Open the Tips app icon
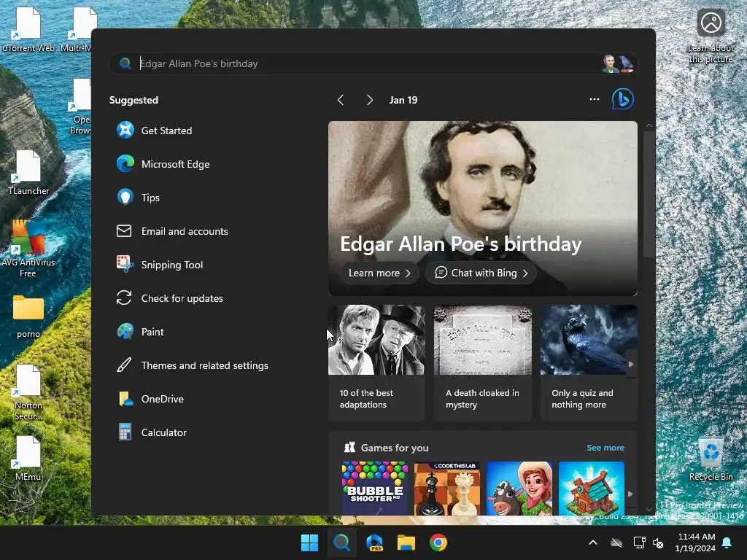Viewport: 747px width, 560px height. (x=125, y=197)
